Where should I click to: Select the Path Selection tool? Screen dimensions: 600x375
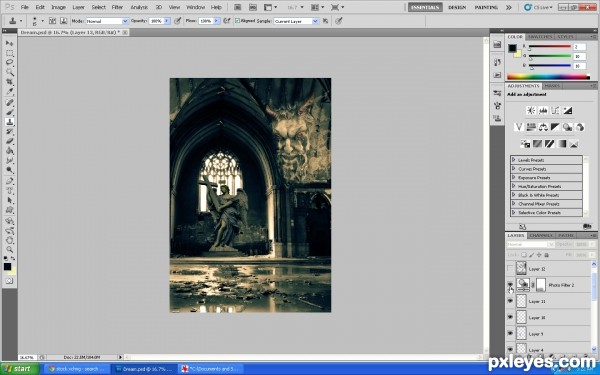[10, 200]
